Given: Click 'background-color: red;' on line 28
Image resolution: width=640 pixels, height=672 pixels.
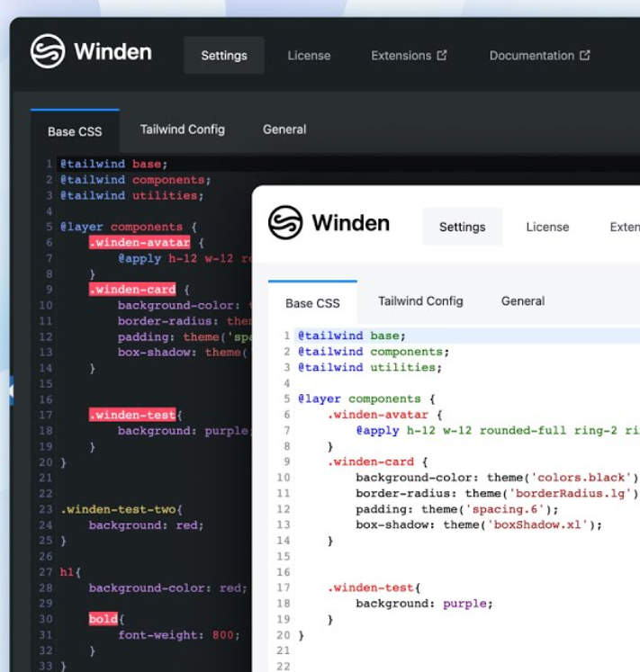Looking at the screenshot, I should click(x=167, y=587).
